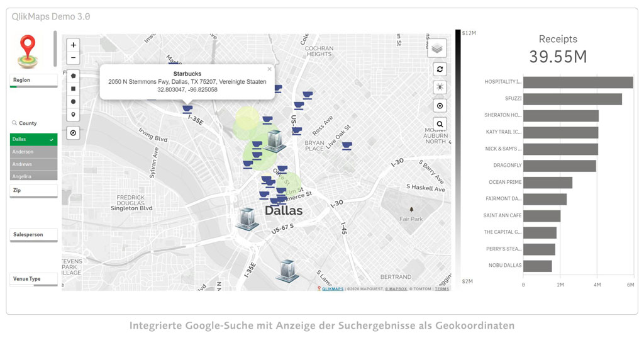644x357 pixels.
Task: Select the circle drawing tool
Action: [x=73, y=101]
